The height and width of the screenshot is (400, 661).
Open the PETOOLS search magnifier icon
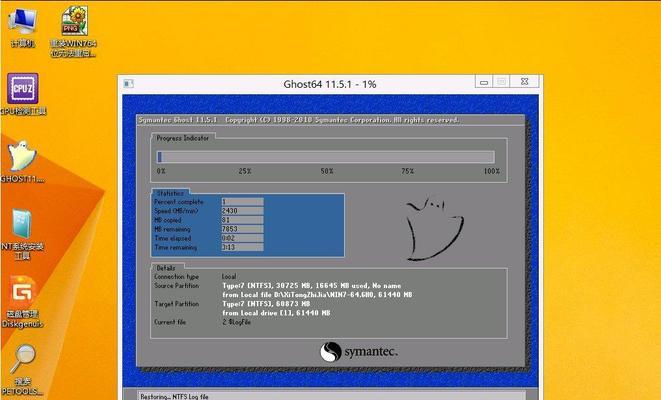point(23,370)
